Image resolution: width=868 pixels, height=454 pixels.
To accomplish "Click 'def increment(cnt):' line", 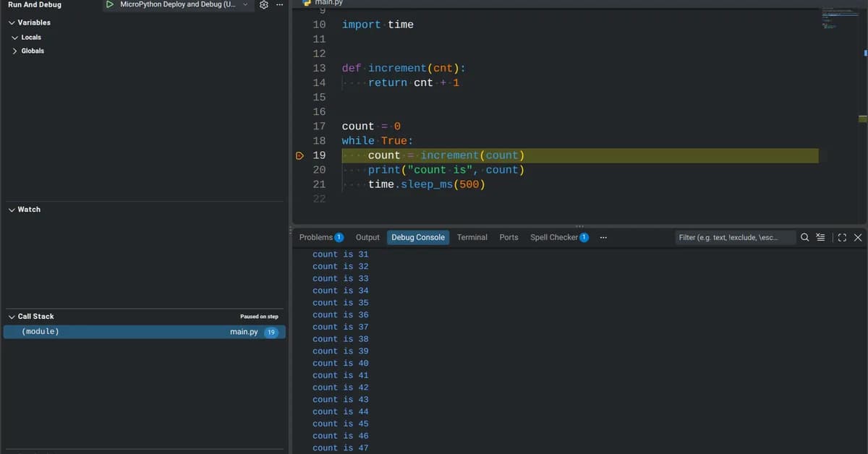I will point(404,68).
